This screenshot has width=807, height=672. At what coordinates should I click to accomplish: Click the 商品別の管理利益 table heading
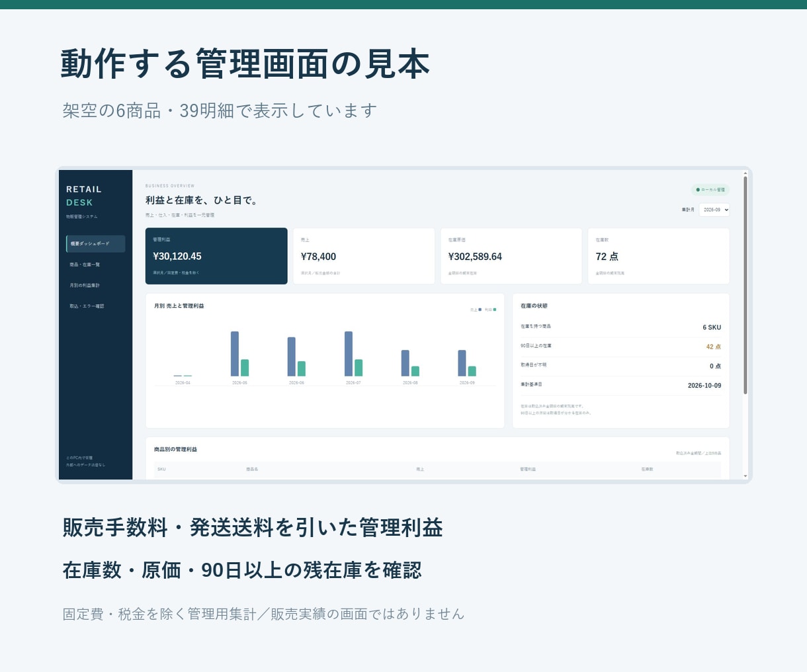[x=175, y=449]
